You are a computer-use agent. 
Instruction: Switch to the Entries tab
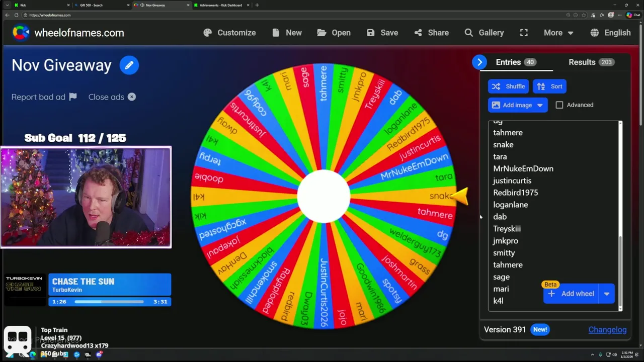(516, 62)
